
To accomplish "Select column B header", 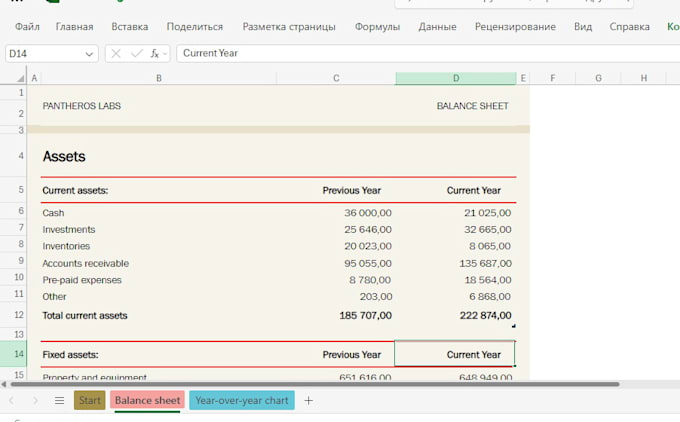I will pyautogui.click(x=159, y=78).
